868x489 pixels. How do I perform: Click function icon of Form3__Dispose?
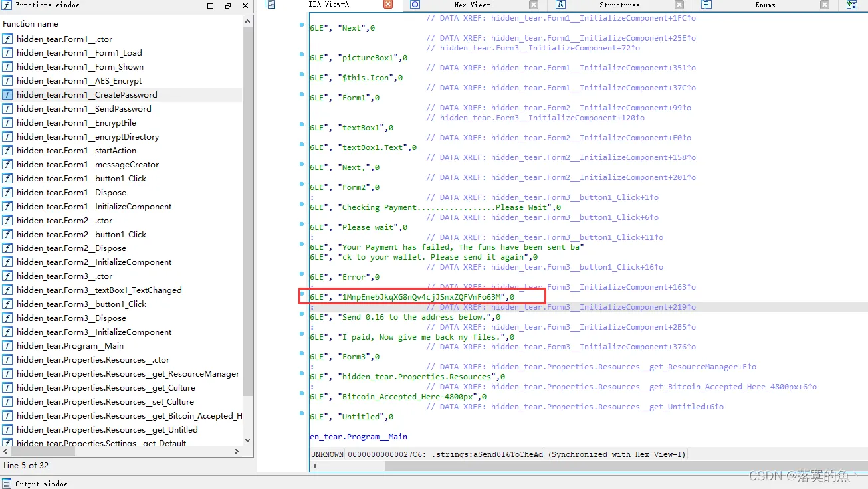(x=7, y=318)
